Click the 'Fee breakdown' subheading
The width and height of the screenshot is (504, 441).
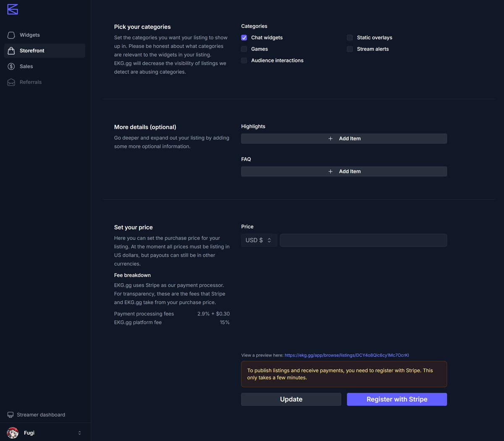[x=132, y=275]
